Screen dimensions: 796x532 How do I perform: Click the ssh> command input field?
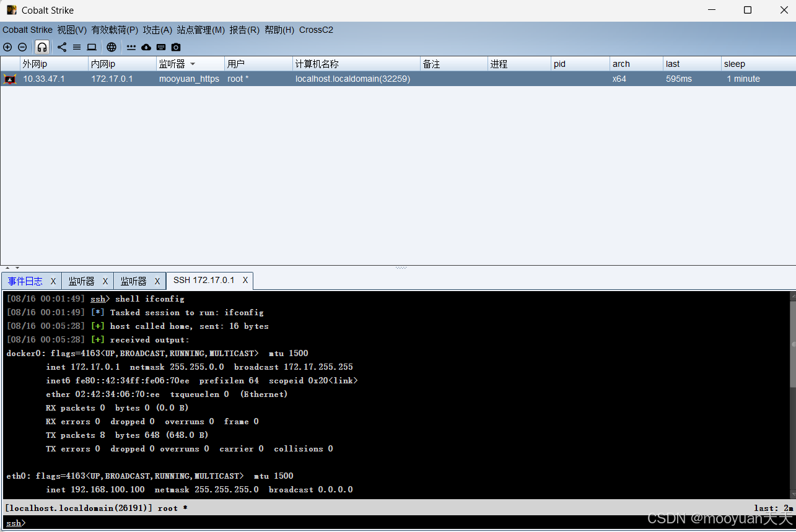coord(398,523)
